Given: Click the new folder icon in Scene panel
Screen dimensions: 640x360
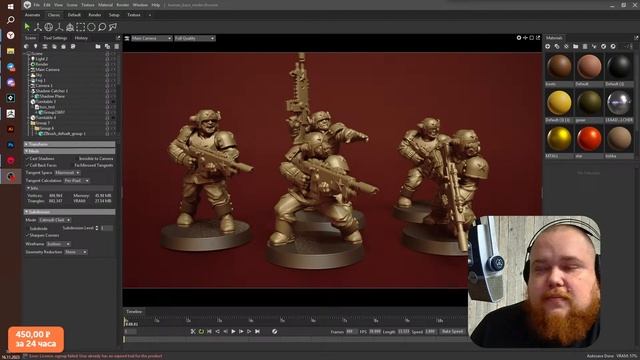Looking at the screenshot, I should click(98, 47).
